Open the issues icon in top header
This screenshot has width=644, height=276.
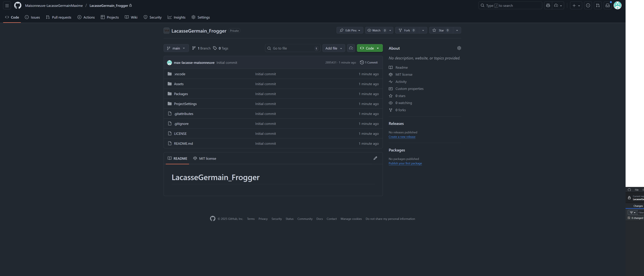[x=588, y=6]
